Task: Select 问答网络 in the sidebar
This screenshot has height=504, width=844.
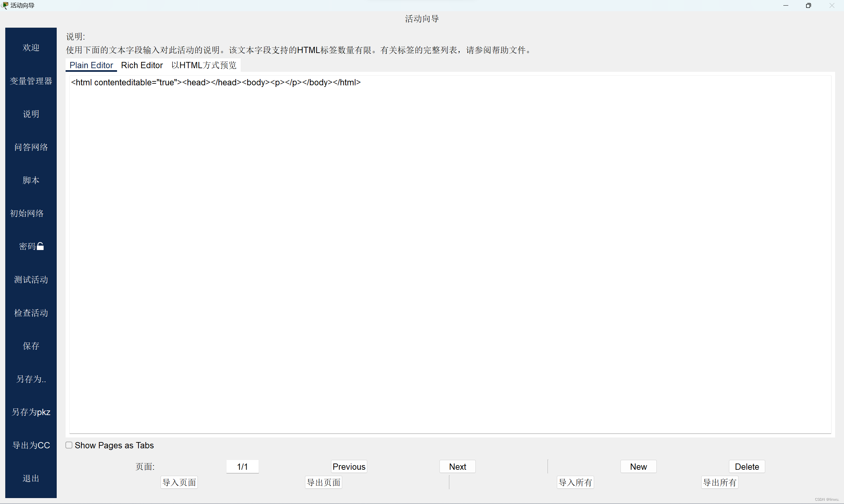Action: [31, 147]
